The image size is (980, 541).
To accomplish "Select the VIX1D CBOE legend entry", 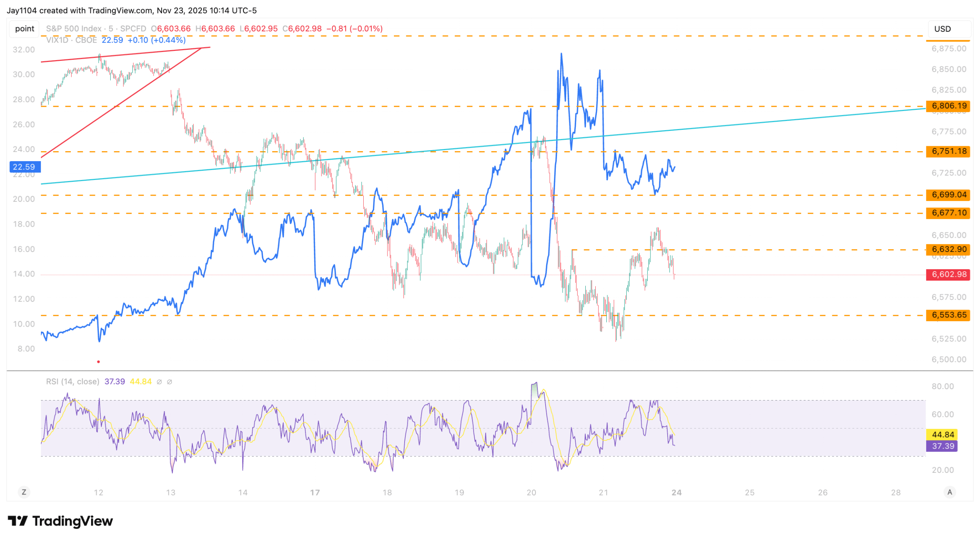I will (x=72, y=40).
